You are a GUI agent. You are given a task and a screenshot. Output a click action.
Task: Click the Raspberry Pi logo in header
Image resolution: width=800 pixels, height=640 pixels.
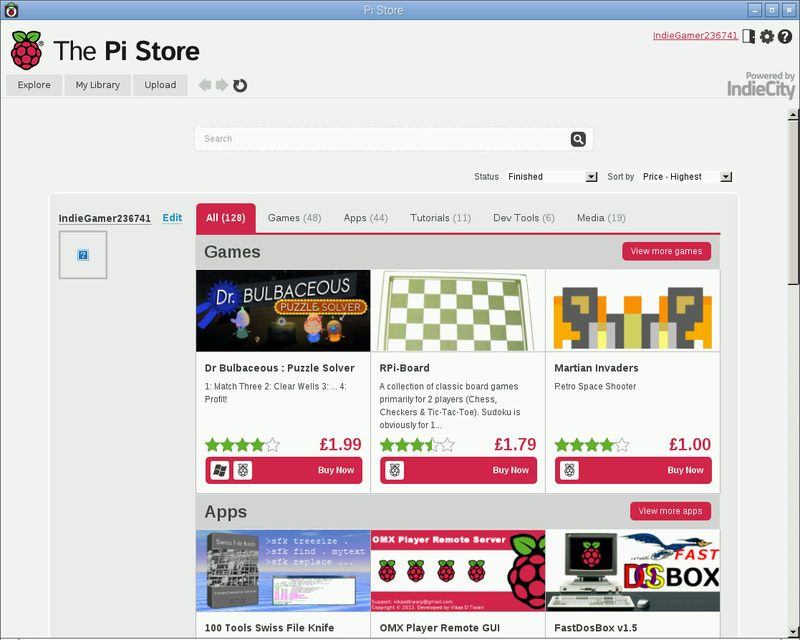tap(26, 50)
